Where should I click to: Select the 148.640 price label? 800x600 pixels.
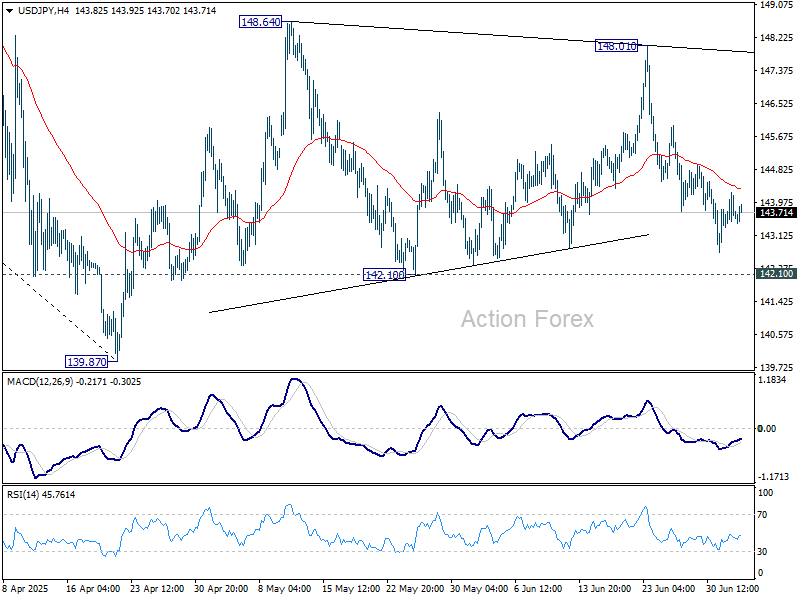point(261,22)
